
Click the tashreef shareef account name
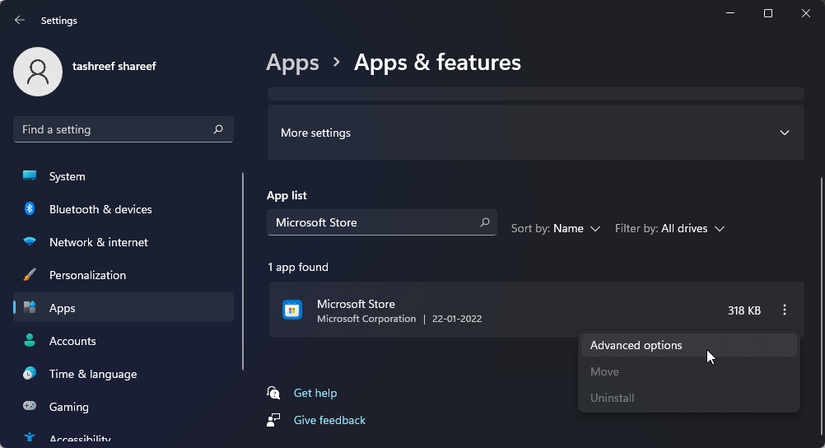coord(114,66)
